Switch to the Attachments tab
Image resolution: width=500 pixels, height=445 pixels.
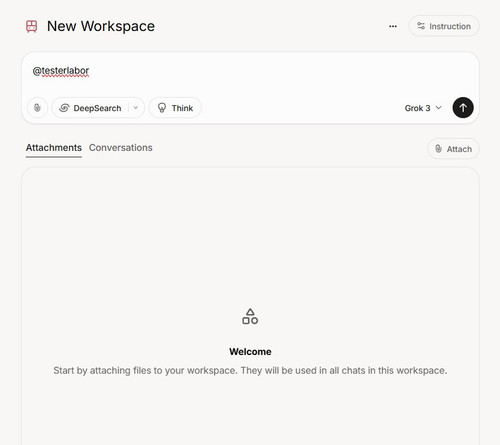[54, 148]
